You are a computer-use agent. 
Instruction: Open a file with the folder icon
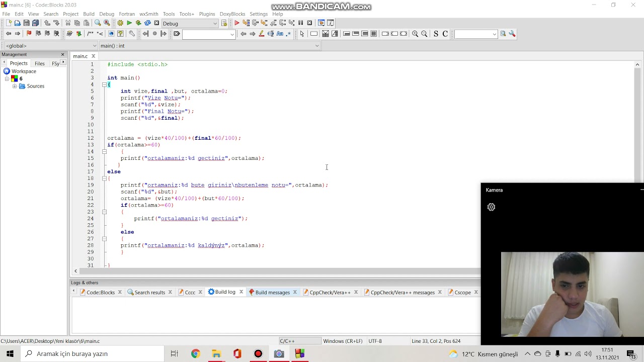tap(18, 23)
